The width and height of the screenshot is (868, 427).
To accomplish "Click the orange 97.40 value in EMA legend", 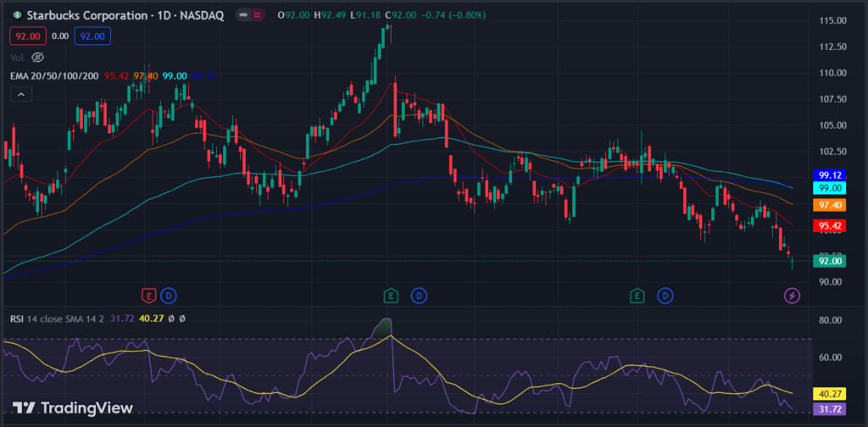I will click(146, 75).
